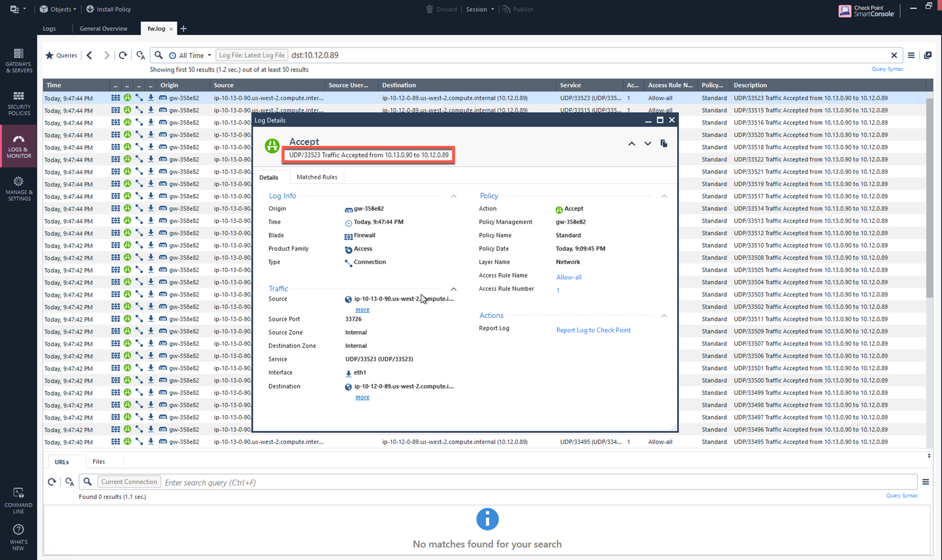Open the Gateways & Servers panel
The height and width of the screenshot is (560, 942).
(18, 60)
